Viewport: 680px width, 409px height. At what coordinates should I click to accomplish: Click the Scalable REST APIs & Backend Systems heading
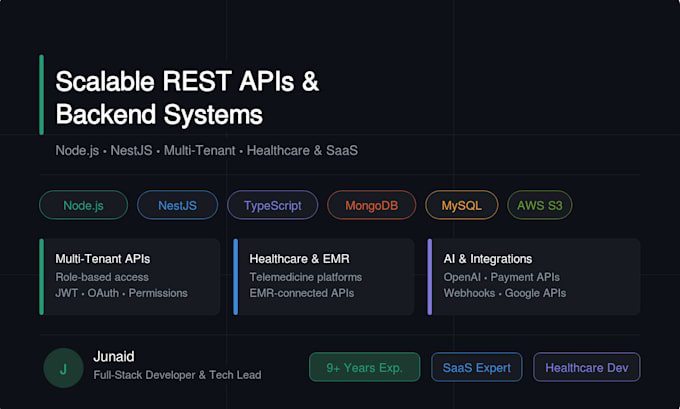click(187, 98)
